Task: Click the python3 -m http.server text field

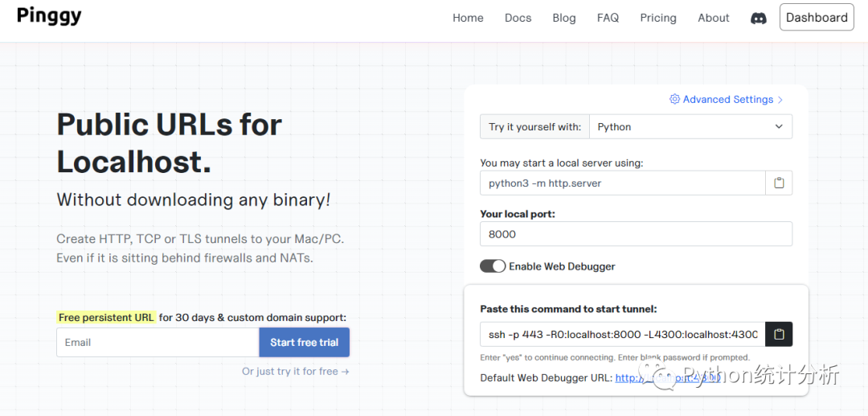Action: (623, 183)
